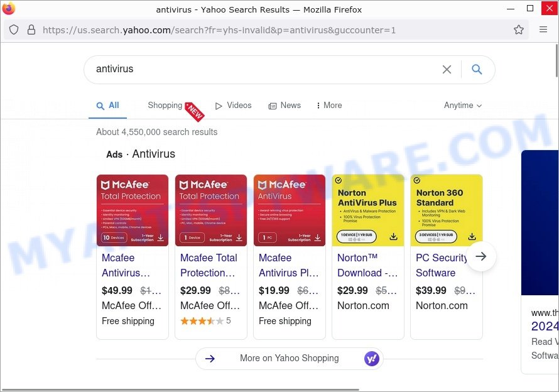Click Norton.com seller under $29.99 card

pos(363,306)
